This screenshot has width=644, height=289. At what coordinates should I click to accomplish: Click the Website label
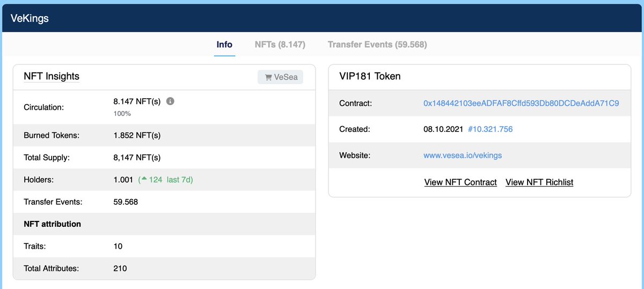[x=355, y=155]
